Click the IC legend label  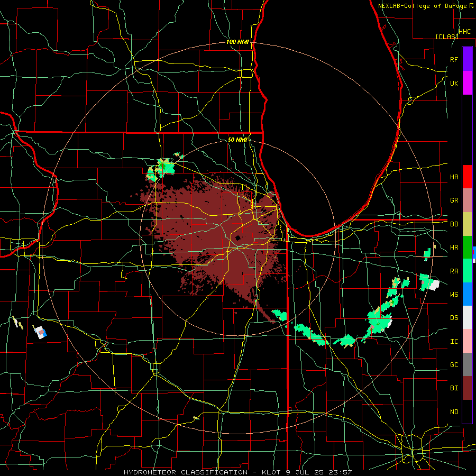coord(454,342)
